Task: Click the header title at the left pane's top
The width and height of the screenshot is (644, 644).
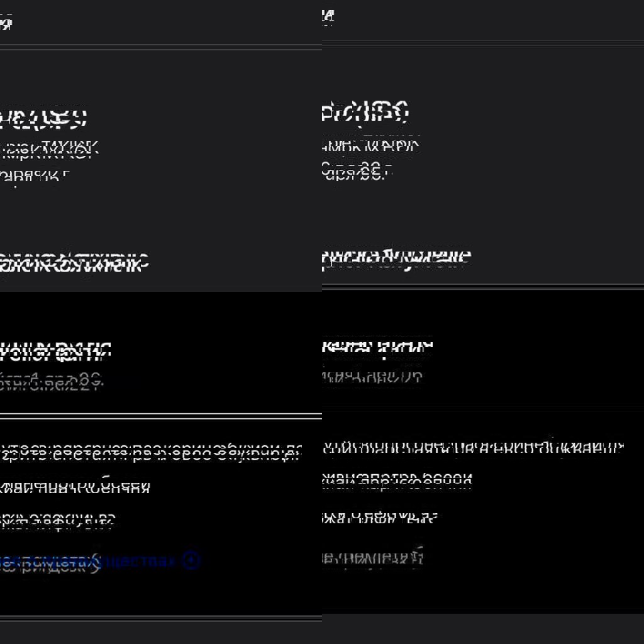Action: 6,24
